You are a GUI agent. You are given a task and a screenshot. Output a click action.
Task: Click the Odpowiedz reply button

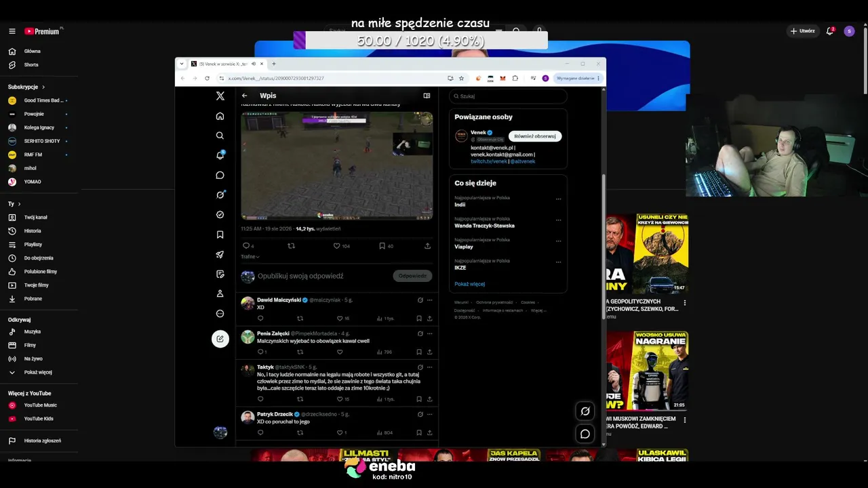point(412,276)
